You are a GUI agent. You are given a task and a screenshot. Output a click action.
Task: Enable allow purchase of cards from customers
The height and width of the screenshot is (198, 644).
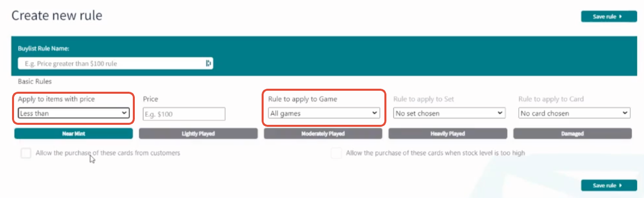[26, 153]
